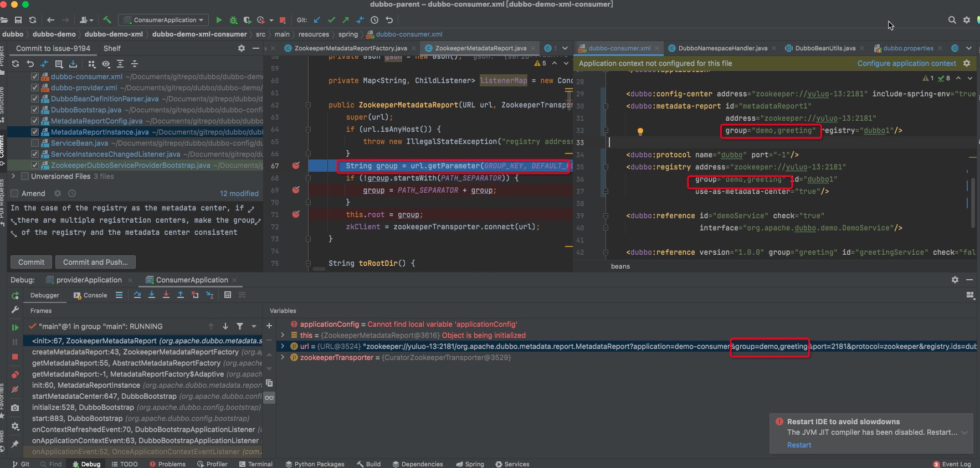The height and width of the screenshot is (468, 980).
Task: Open the Terminal tool window
Action: pyautogui.click(x=256, y=464)
